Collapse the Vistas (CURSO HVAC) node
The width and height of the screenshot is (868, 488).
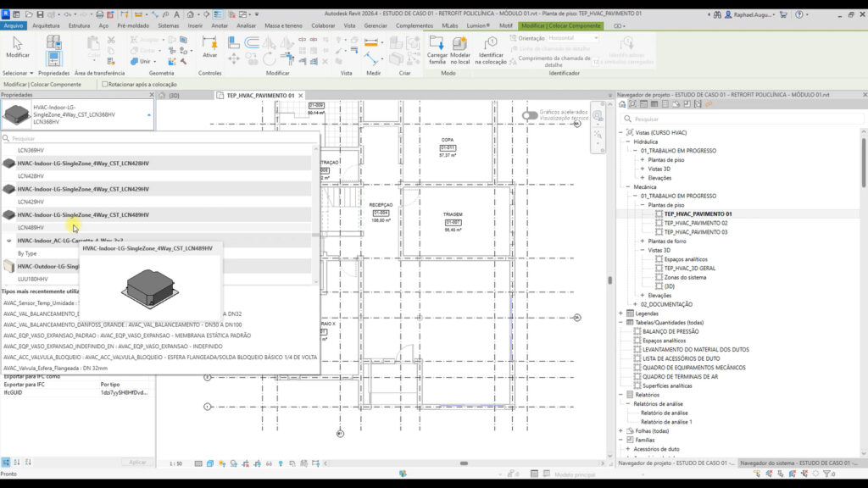pos(621,133)
